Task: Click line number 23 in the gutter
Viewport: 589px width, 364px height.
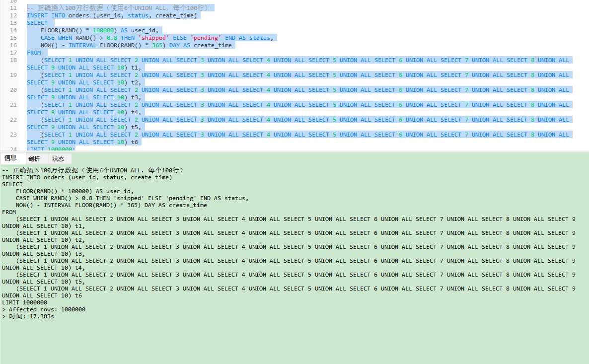Action: (x=13, y=135)
